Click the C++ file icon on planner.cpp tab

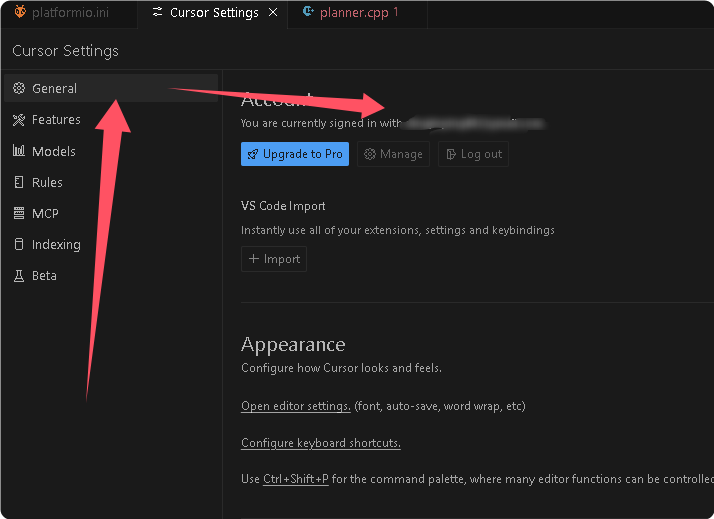click(308, 11)
